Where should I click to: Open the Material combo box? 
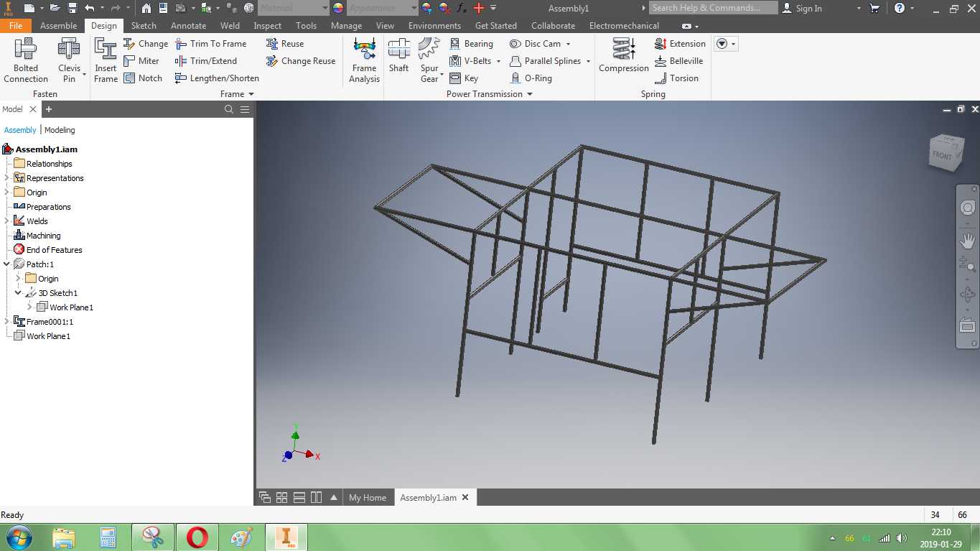coord(293,8)
